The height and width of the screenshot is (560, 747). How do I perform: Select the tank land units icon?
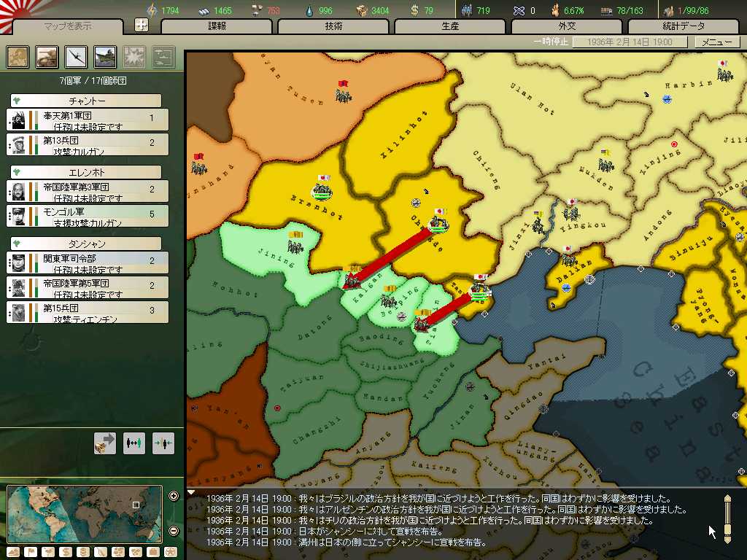click(47, 57)
